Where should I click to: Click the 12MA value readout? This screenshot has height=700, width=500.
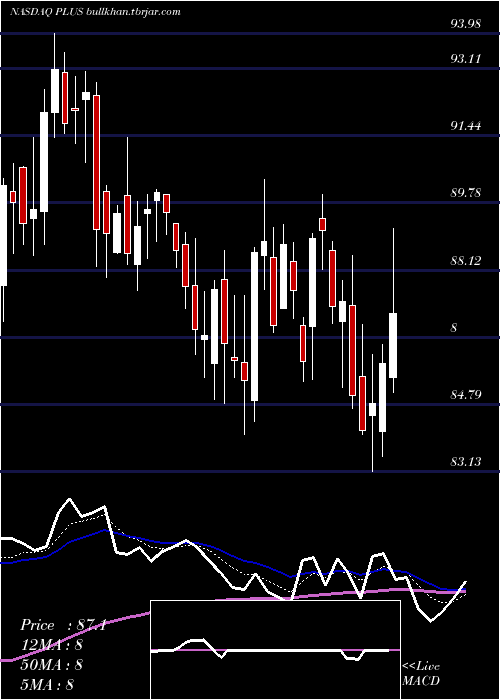coord(52,645)
